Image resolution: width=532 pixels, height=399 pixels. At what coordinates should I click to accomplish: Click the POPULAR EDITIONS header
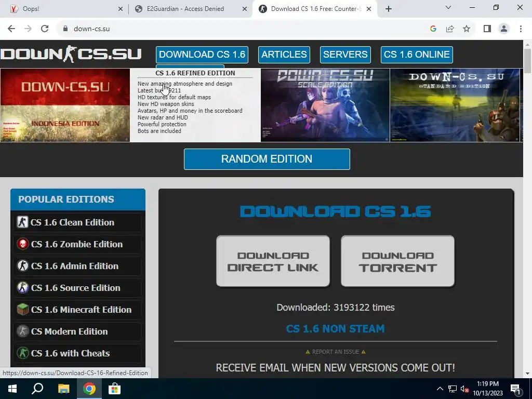click(x=78, y=199)
